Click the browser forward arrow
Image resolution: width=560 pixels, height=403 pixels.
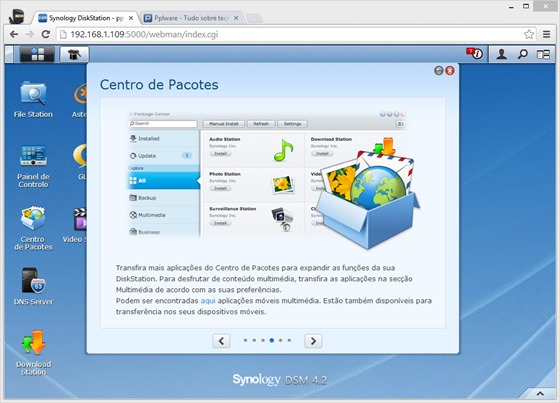(30, 34)
